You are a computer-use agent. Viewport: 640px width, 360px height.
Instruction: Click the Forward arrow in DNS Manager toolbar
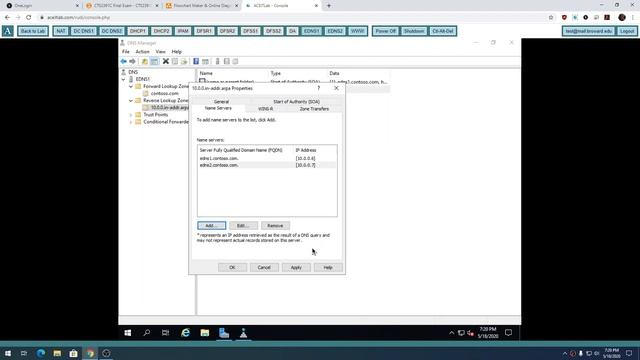(x=132, y=61)
